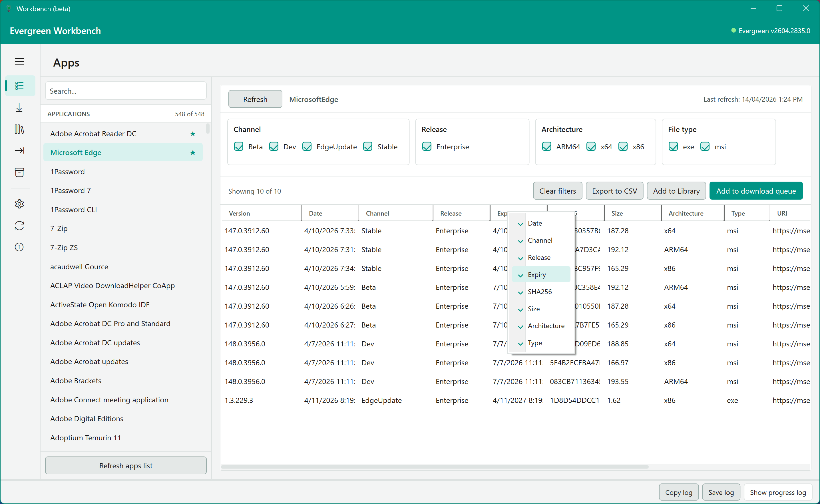
Task: Select Adobe Brackets in applications list
Action: click(123, 381)
